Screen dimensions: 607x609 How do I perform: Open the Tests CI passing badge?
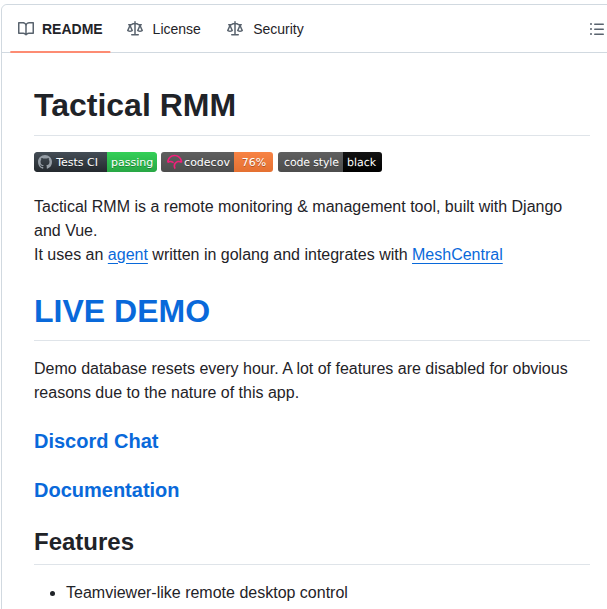(x=96, y=162)
